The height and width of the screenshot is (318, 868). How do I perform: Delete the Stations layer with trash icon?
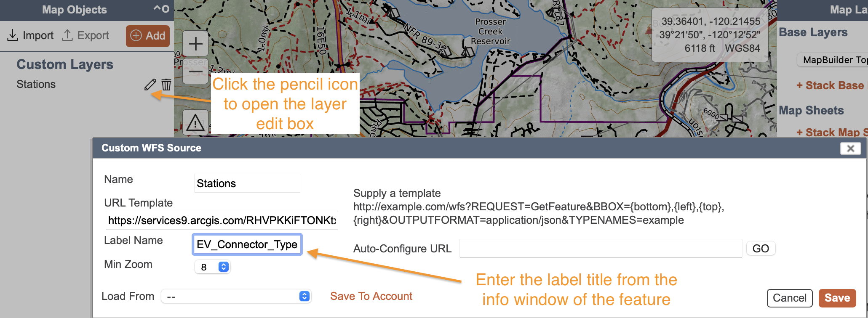166,85
